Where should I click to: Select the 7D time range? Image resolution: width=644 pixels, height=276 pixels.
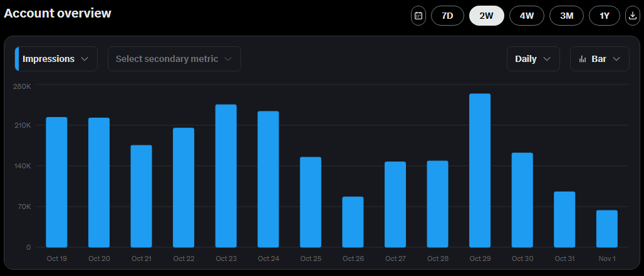tap(447, 16)
